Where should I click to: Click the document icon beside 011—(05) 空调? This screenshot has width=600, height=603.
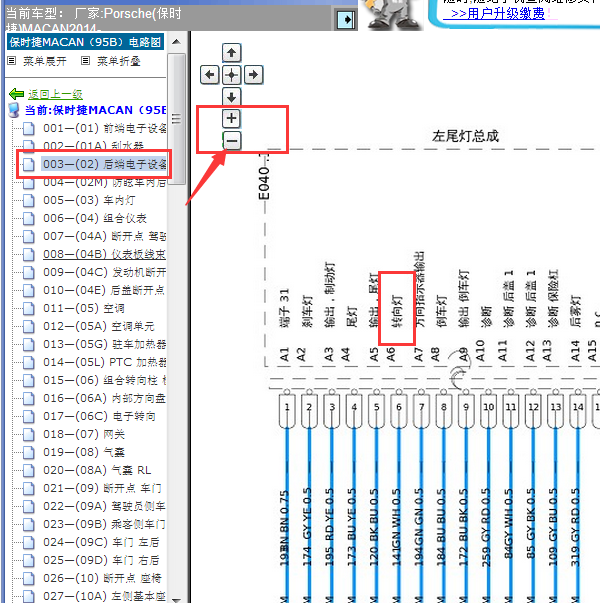[28, 308]
